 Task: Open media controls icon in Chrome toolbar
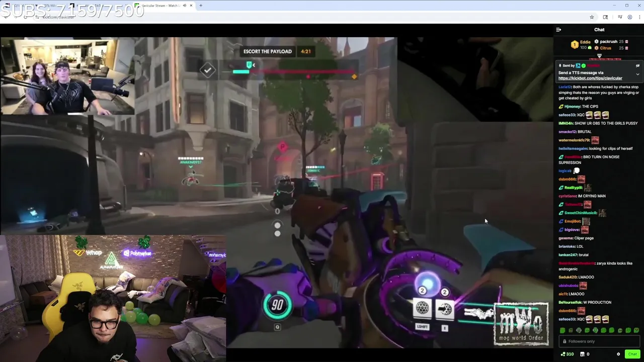(620, 17)
